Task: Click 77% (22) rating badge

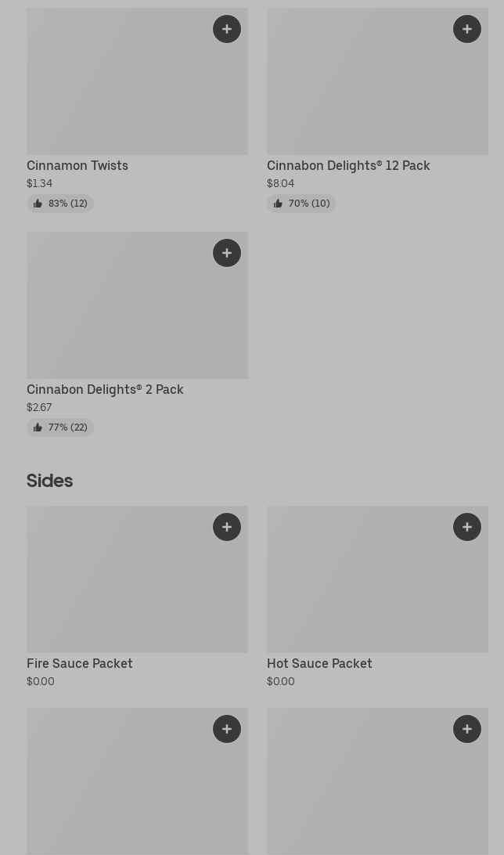Action: (x=60, y=427)
